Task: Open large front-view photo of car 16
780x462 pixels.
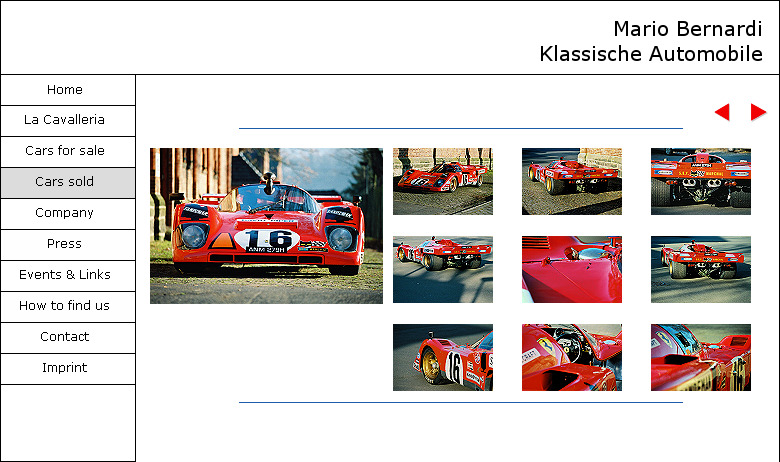Action: click(x=266, y=226)
